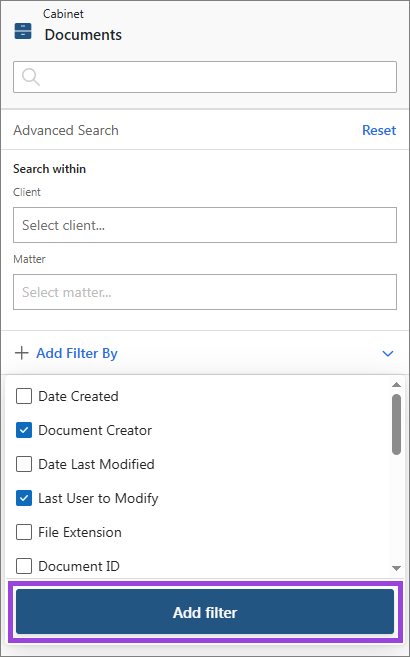Screen dimensions: 410x657
Task: Click the Documents cabinet icon
Action: click(23, 31)
